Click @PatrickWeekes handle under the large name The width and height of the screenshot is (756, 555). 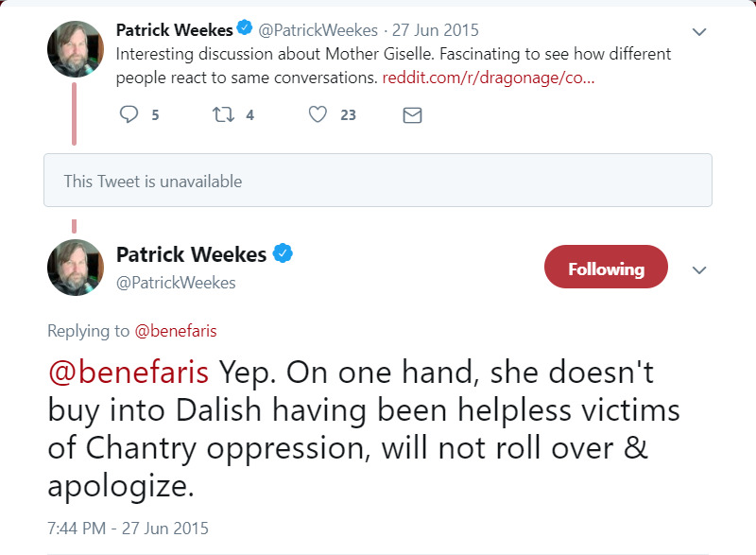pos(176,283)
